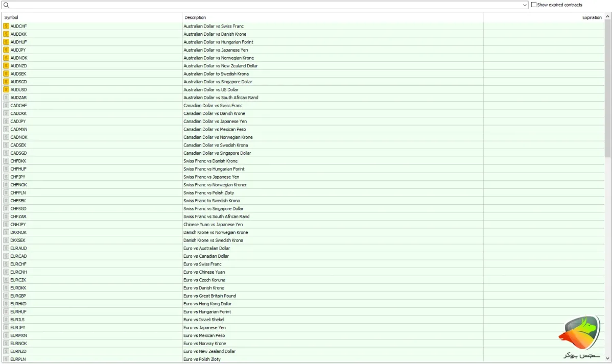Click the AUDCHF gold dollar icon

point(6,26)
